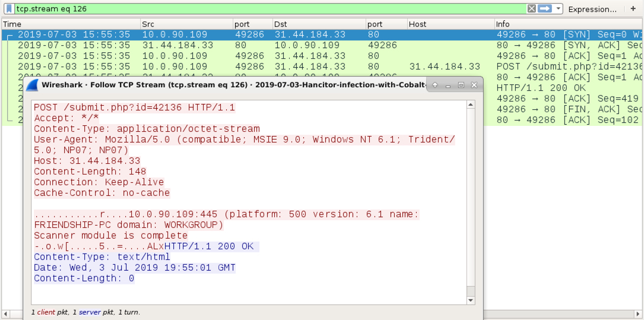644x320 pixels.
Task: Click Host cell 31.44.184.33 in POST row
Action: [x=445, y=66]
